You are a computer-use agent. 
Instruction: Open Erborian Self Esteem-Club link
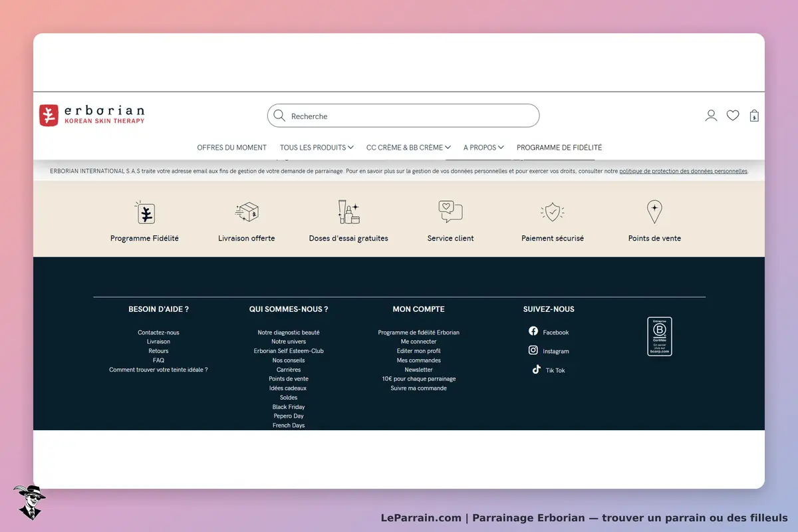[x=289, y=351]
